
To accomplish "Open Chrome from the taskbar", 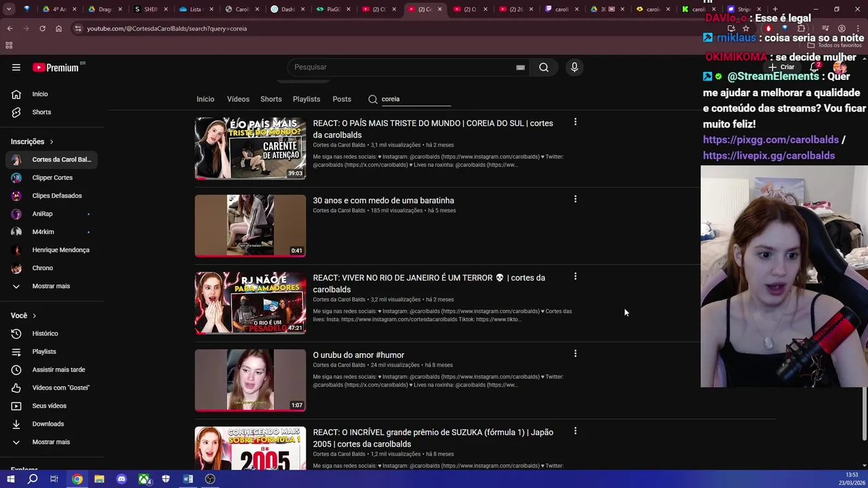I will [77, 479].
